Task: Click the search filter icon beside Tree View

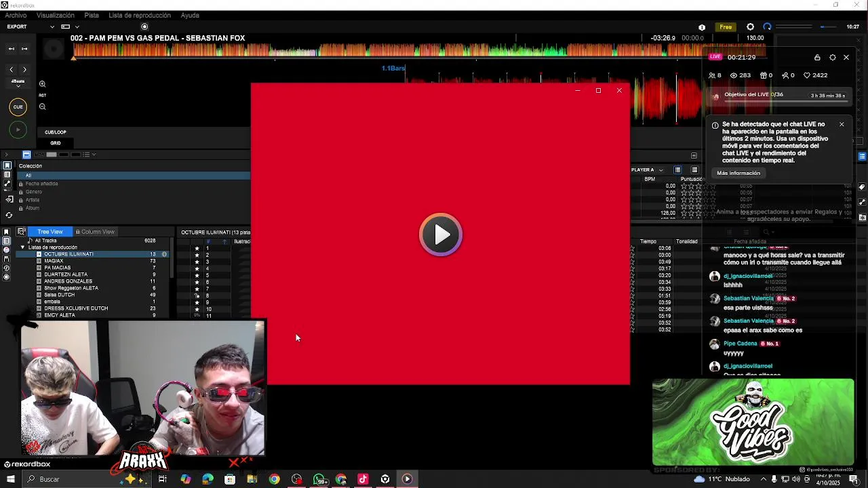Action: point(21,232)
